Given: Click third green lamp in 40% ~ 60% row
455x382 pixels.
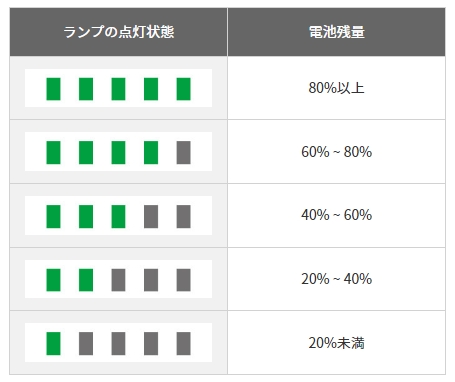Looking at the screenshot, I should click(x=118, y=217).
